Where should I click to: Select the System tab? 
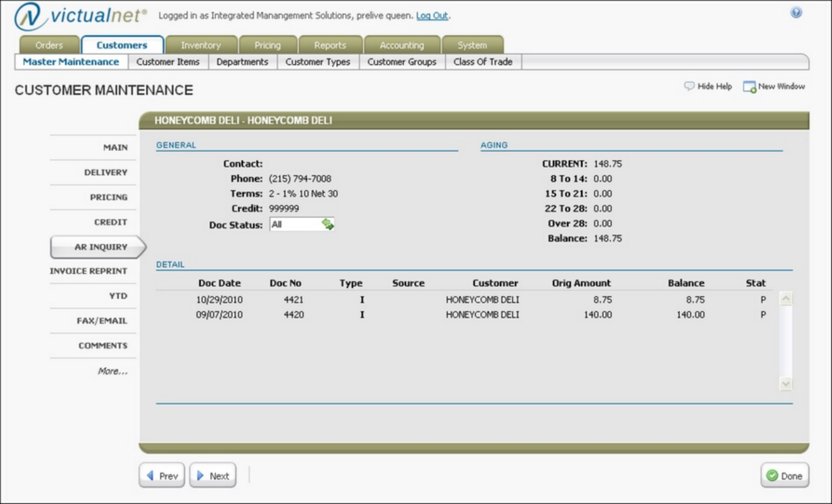[472, 45]
